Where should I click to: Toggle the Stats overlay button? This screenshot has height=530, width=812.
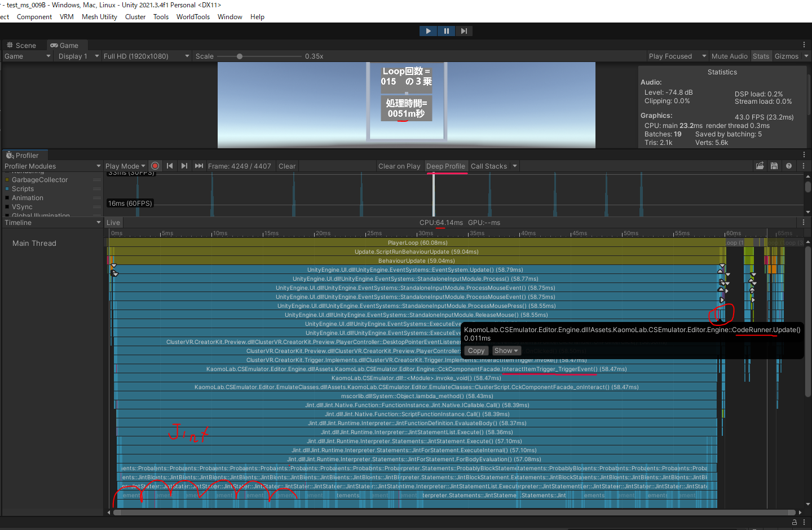click(761, 56)
